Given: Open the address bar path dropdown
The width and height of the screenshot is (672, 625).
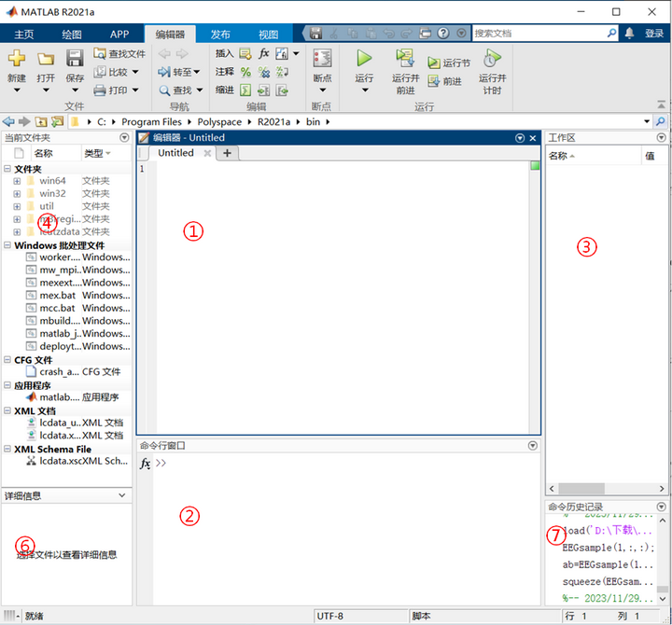Looking at the screenshot, I should tap(647, 121).
